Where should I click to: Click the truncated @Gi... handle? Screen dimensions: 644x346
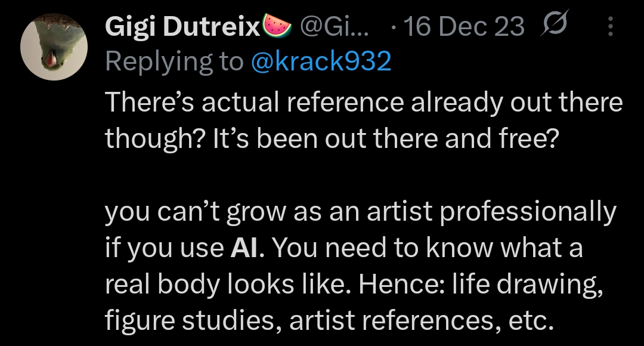coord(335,26)
